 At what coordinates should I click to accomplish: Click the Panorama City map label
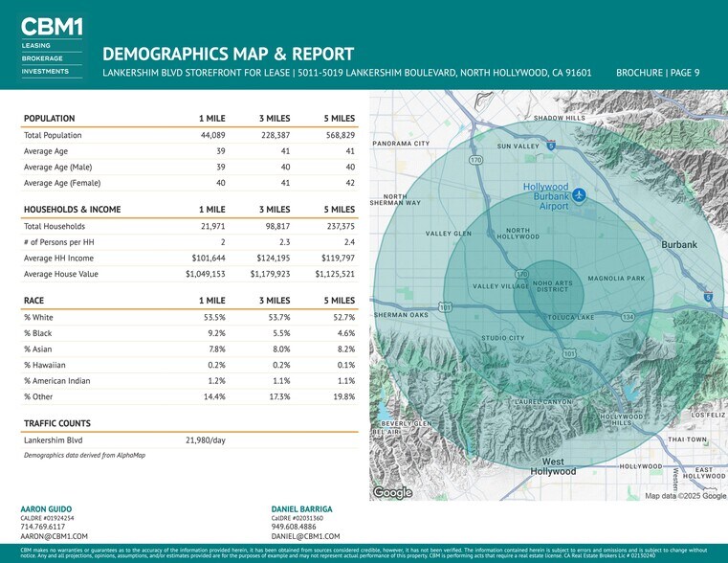tap(401, 144)
